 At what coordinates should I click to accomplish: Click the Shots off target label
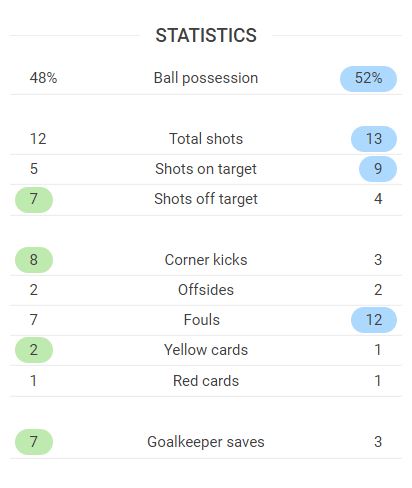click(206, 199)
